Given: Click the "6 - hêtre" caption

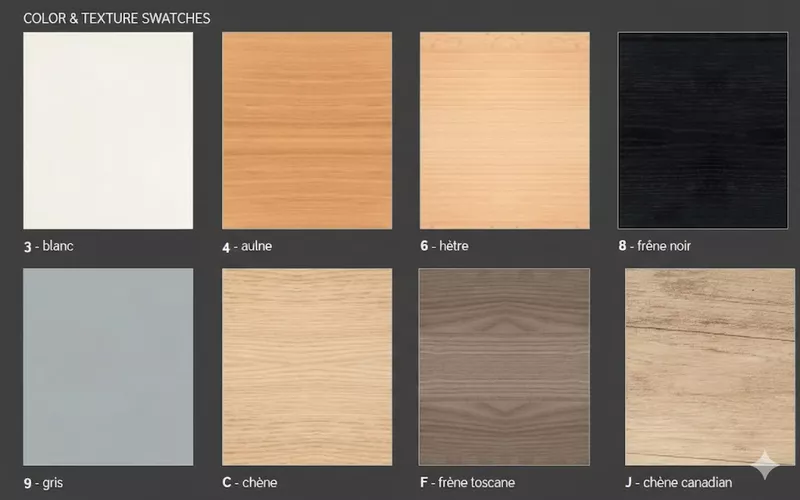Looking at the screenshot, I should pyautogui.click(x=445, y=246).
